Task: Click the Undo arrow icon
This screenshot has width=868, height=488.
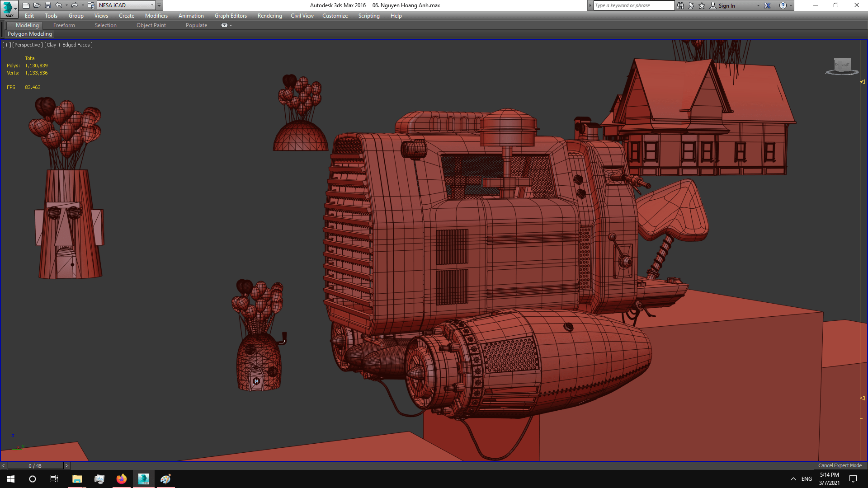Action: point(59,5)
